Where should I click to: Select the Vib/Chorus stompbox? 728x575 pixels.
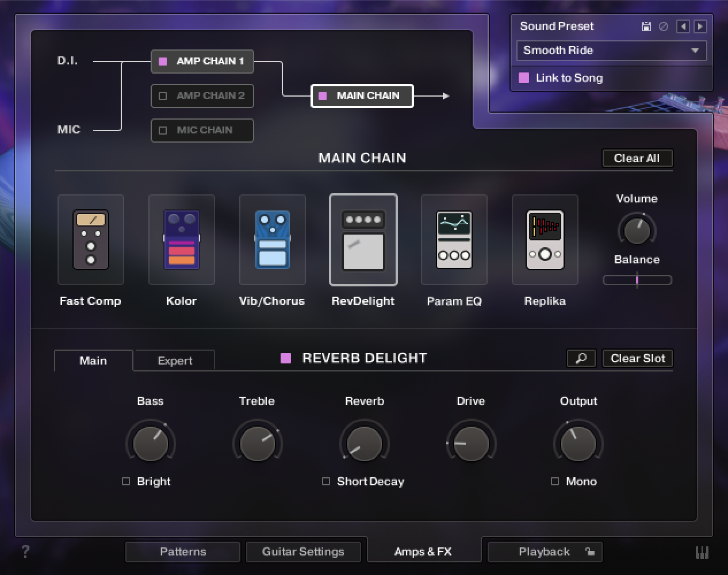(272, 240)
